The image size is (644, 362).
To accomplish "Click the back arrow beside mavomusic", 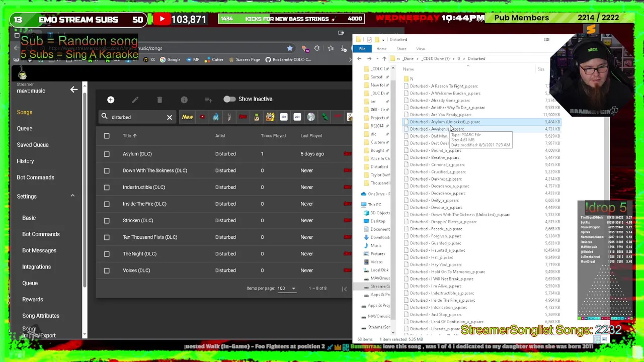I will click(74, 89).
